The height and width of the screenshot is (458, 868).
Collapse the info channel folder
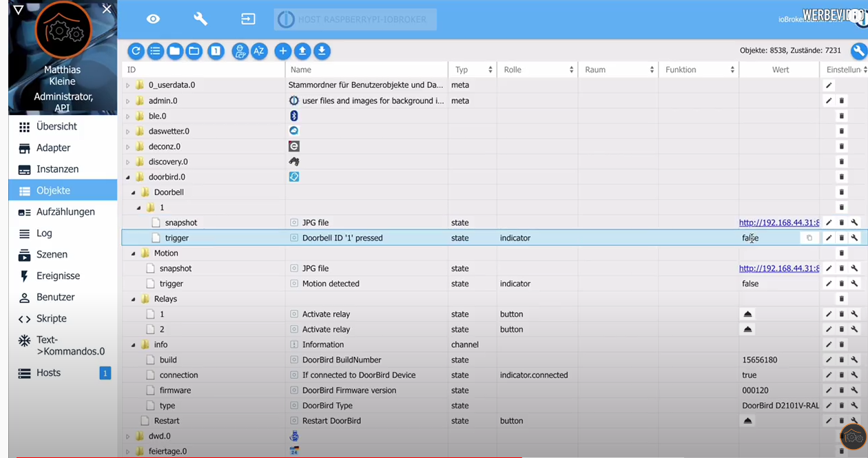click(x=133, y=344)
